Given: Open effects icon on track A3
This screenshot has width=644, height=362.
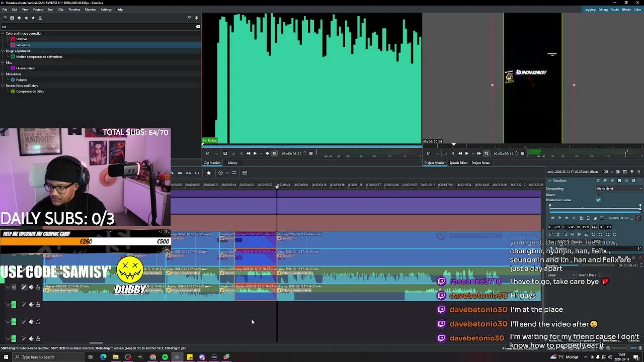Looking at the screenshot, I should pyautogui.click(x=24, y=304).
